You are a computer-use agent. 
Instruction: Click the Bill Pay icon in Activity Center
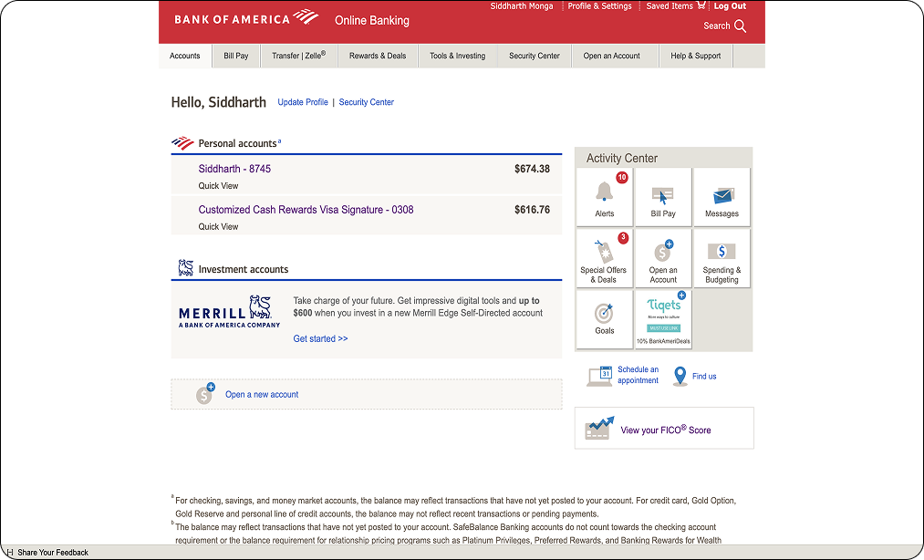click(662, 195)
